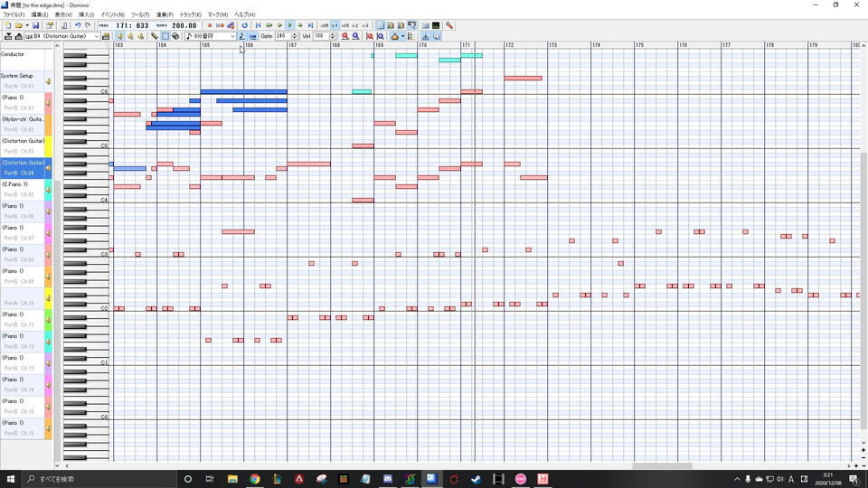Jump to the song start
This screenshot has height=488, width=868.
coord(258,25)
